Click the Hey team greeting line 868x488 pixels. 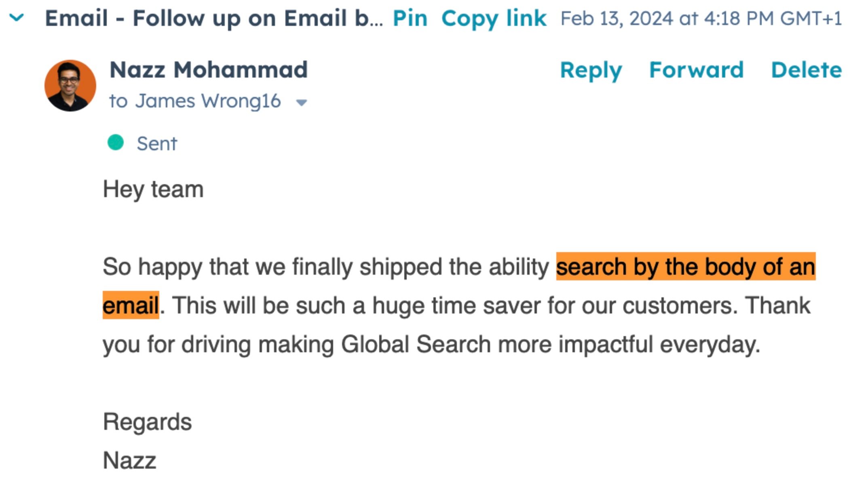coord(153,189)
